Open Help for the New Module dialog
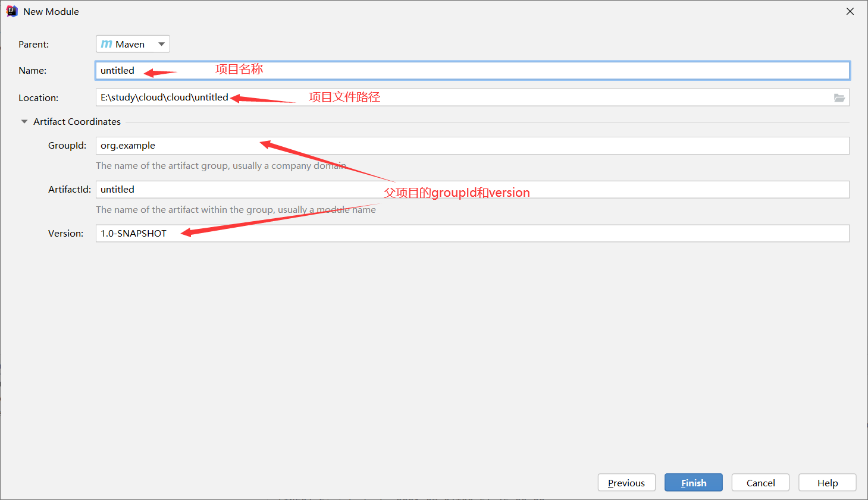This screenshot has height=500, width=868. point(828,483)
